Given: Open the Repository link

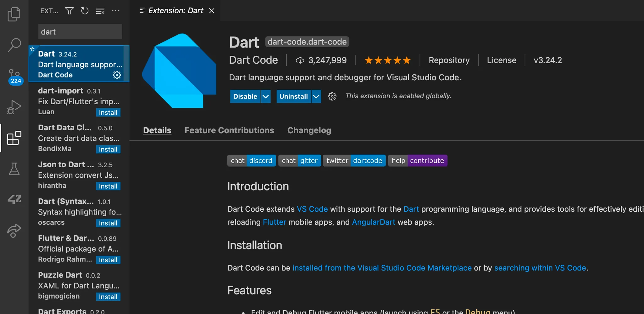Looking at the screenshot, I should pos(449,60).
